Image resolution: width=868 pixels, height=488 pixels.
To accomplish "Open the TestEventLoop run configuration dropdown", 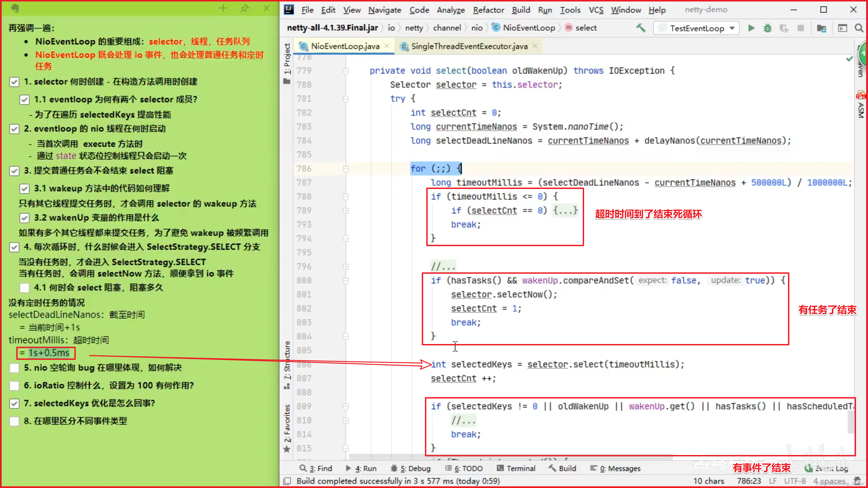I will pos(696,28).
